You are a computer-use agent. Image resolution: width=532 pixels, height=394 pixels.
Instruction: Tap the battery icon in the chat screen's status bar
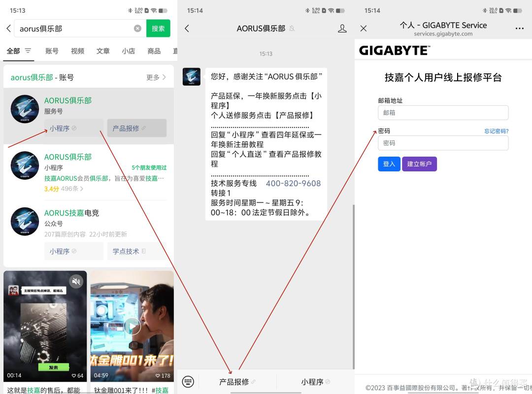point(340,10)
